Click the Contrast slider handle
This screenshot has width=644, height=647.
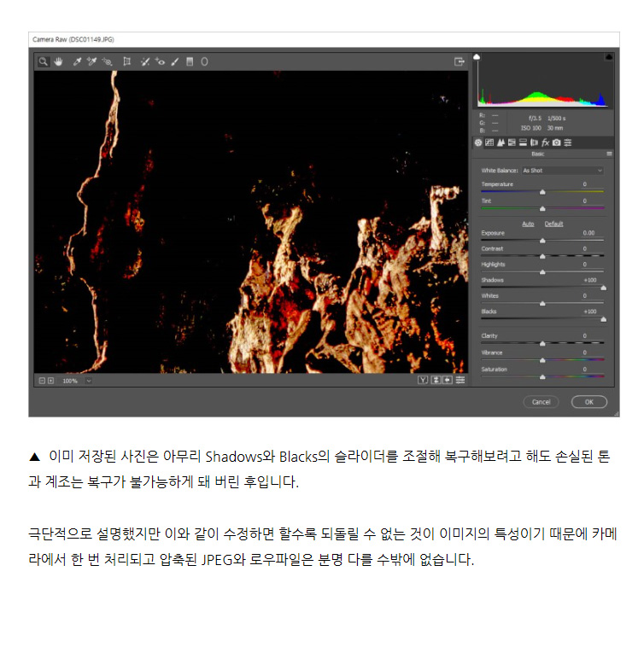[x=542, y=256]
